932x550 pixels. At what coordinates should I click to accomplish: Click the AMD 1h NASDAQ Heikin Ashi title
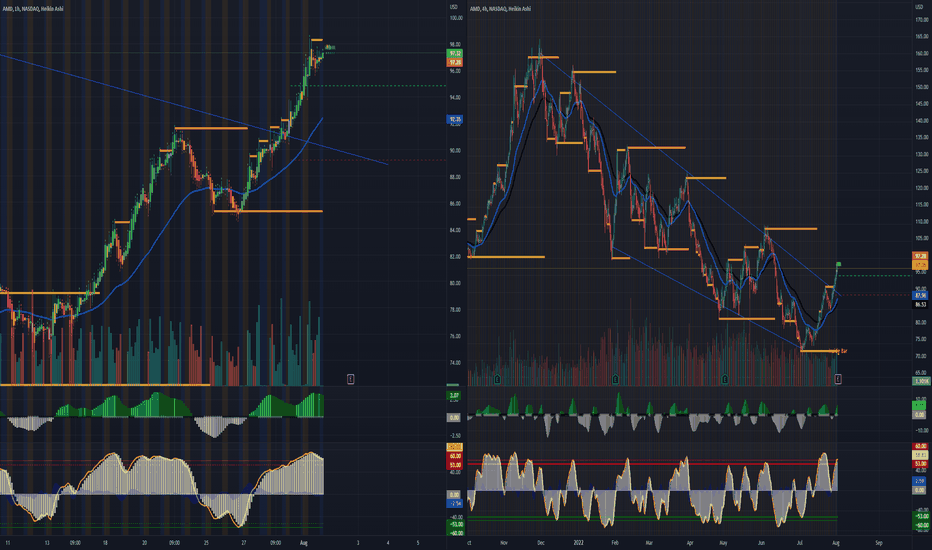click(x=33, y=9)
